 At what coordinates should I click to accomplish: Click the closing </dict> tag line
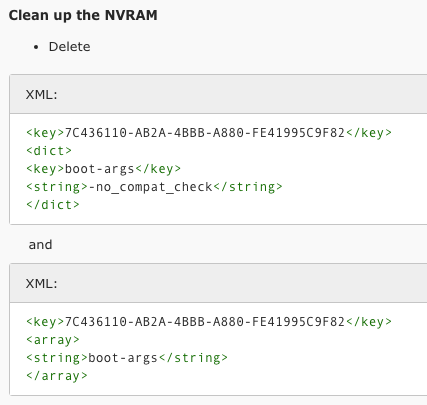pos(53,205)
